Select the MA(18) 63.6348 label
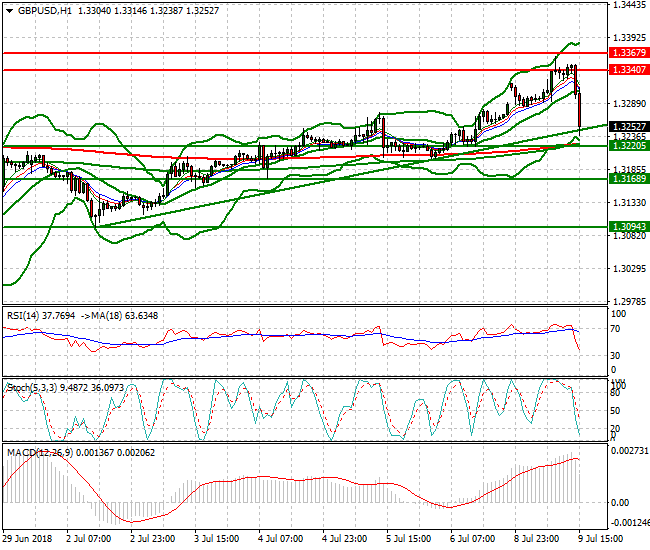The height and width of the screenshot is (550, 650). (x=125, y=316)
